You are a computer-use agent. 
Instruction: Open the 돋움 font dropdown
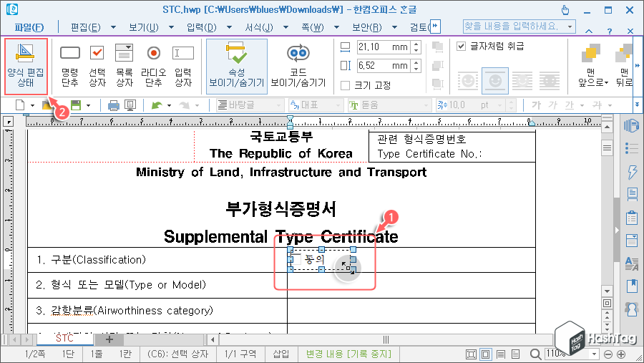click(426, 106)
